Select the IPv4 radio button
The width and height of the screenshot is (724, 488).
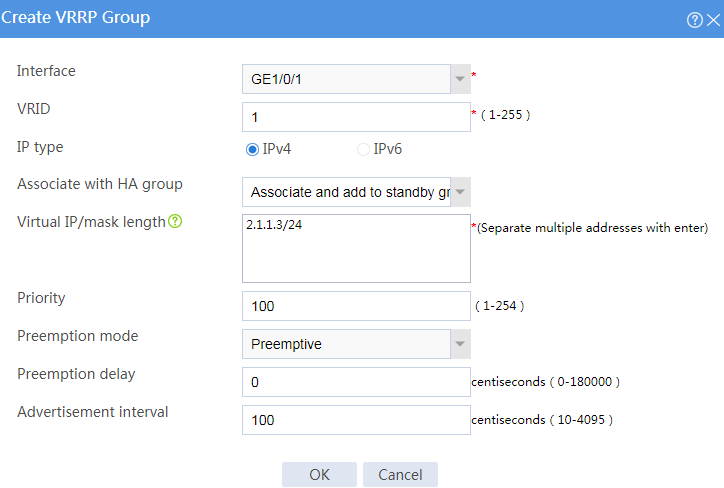pyautogui.click(x=252, y=150)
